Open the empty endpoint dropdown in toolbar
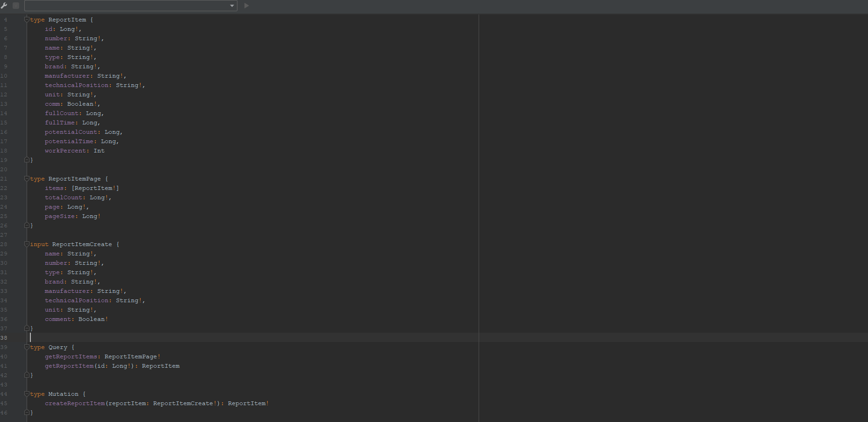This screenshot has width=868, height=422. 131,6
